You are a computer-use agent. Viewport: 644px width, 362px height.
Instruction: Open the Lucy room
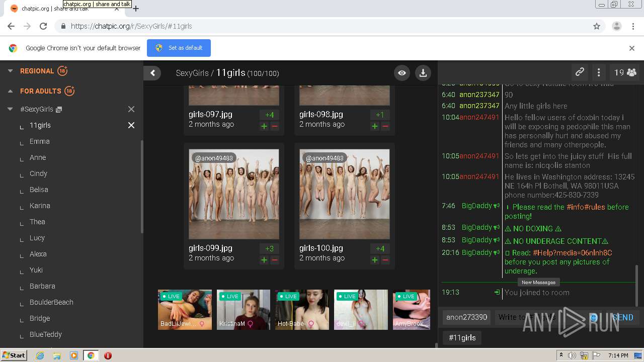click(x=37, y=238)
